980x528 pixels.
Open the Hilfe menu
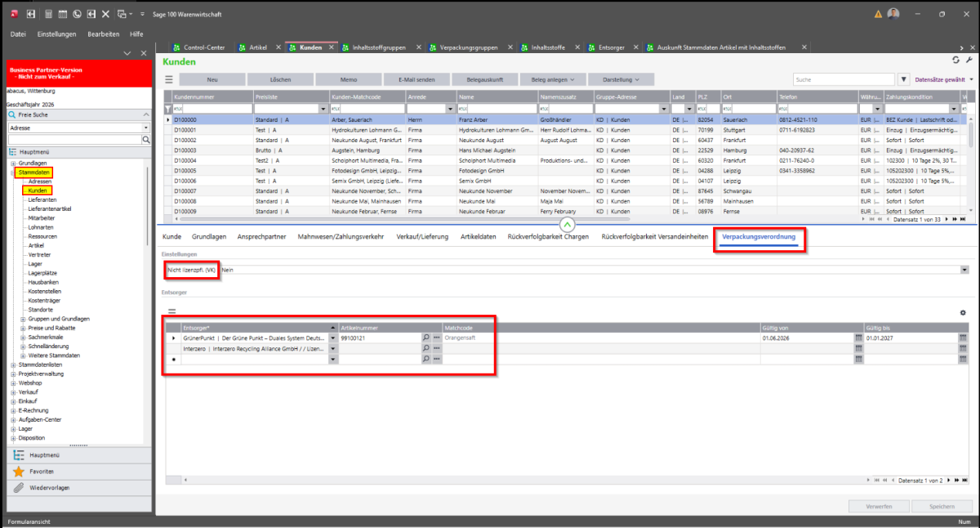tap(136, 34)
